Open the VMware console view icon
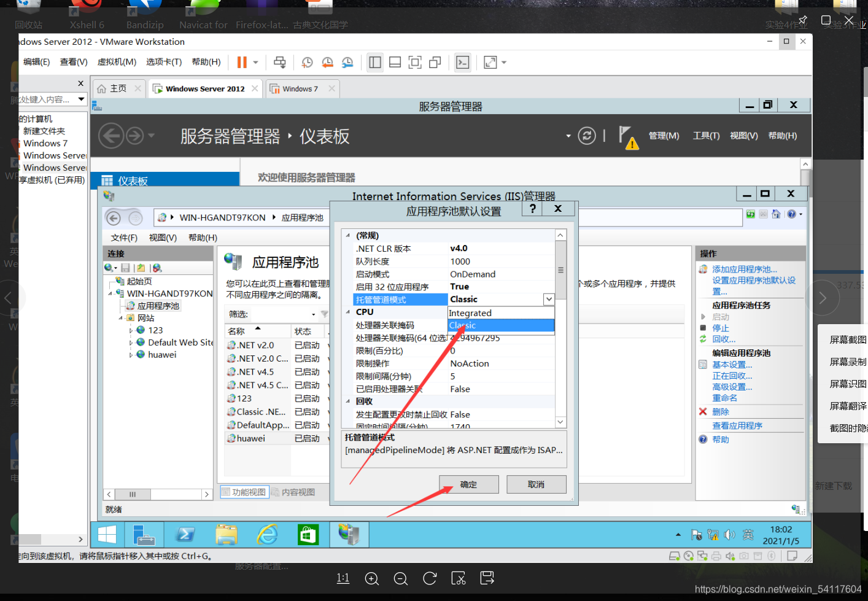This screenshot has height=601, width=868. pyautogui.click(x=462, y=63)
